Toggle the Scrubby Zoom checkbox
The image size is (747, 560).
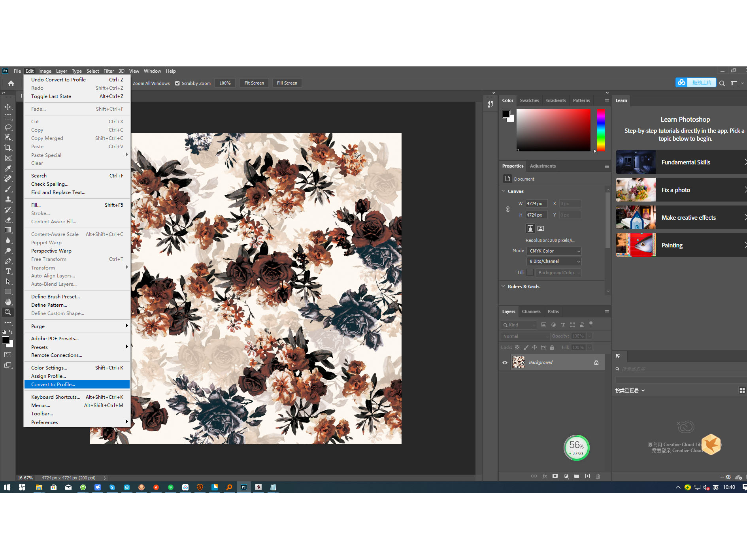(x=177, y=83)
